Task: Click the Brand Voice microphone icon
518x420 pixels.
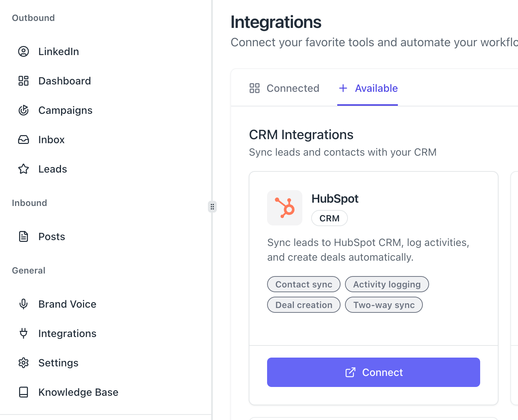Action: 24,304
